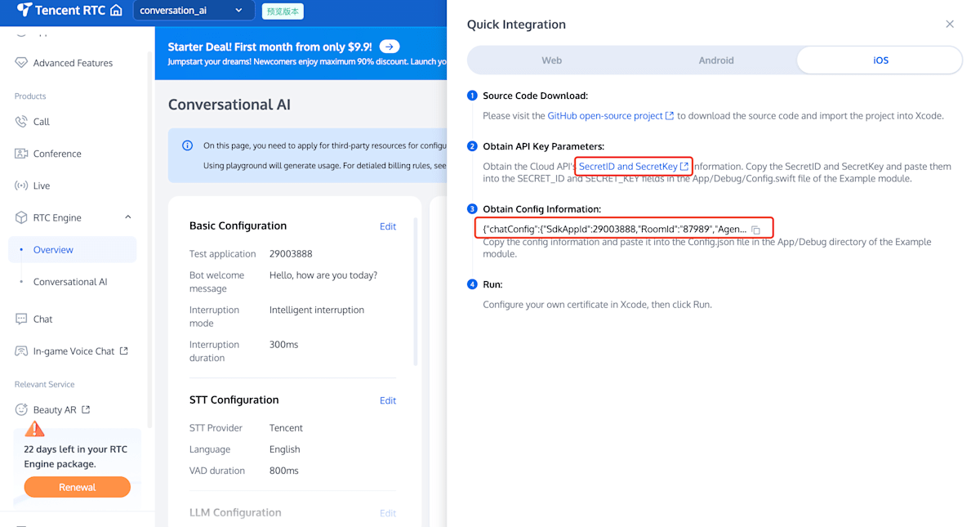This screenshot has width=980, height=527.
Task: Click the info icon in notice box
Action: [187, 145]
